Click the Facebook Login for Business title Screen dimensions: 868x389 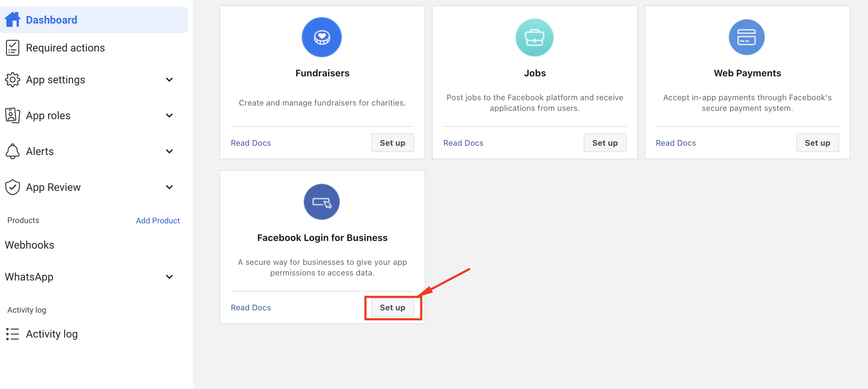[322, 238]
